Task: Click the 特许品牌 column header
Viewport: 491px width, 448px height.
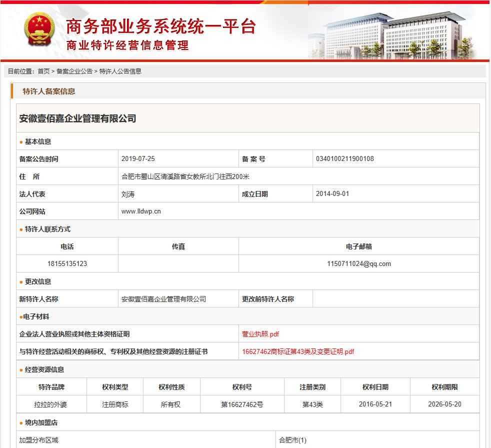Action: click(51, 387)
